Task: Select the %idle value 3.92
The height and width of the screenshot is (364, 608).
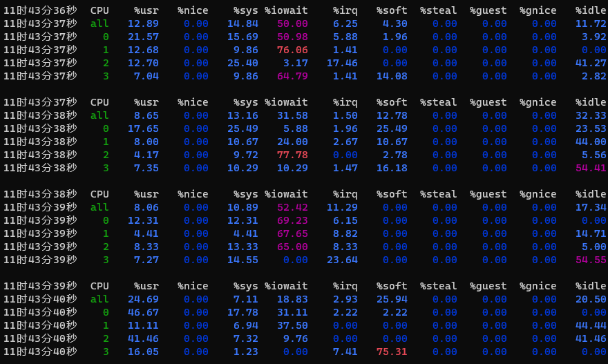Action: pos(593,37)
